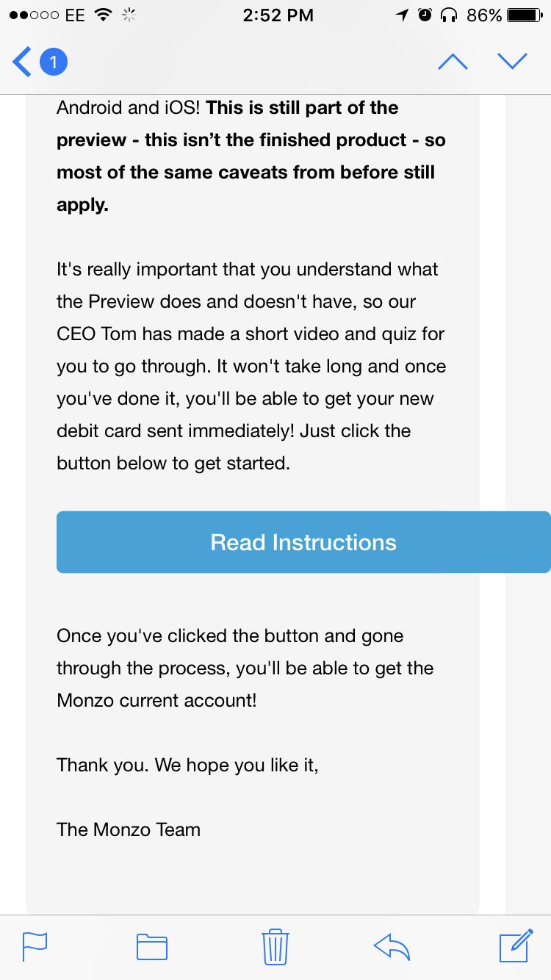Viewport: 551px width, 980px height.
Task: Tap the reply arrow icon
Action: (x=392, y=946)
